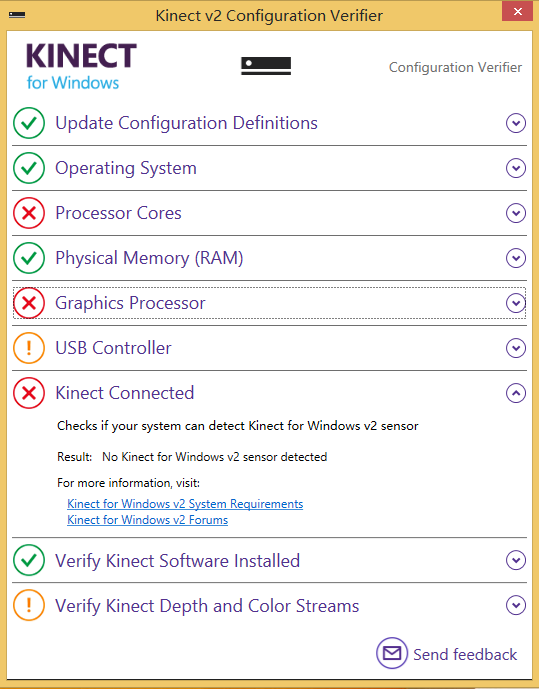Screen dimensions: 539x689
Task: Click the red X icon beside Graphics Processor
Action: click(x=29, y=303)
